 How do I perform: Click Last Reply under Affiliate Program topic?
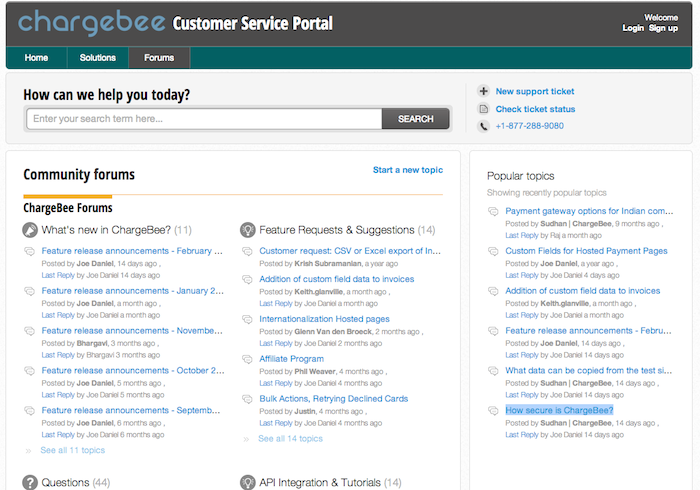pos(276,383)
